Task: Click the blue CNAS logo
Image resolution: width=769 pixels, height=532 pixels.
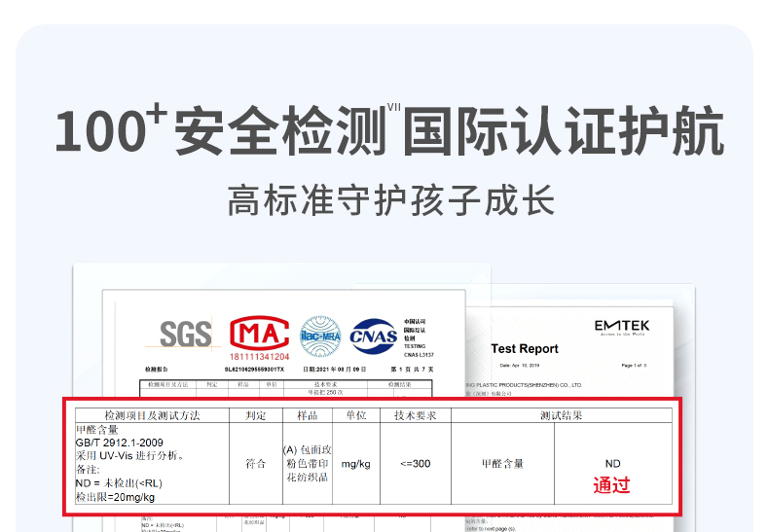Action: (x=373, y=334)
